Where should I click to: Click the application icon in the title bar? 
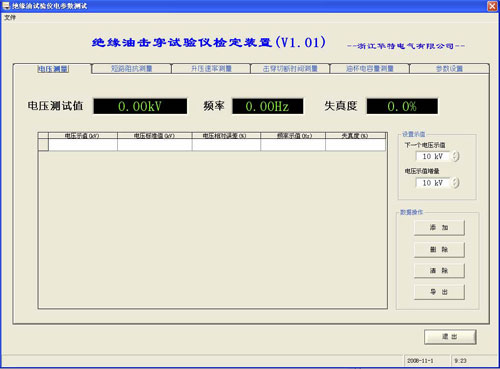tap(6, 6)
